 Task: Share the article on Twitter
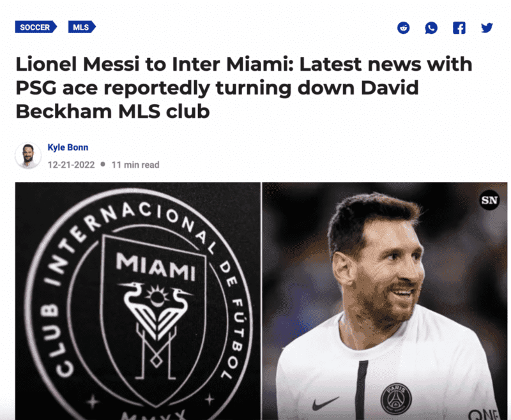(487, 27)
